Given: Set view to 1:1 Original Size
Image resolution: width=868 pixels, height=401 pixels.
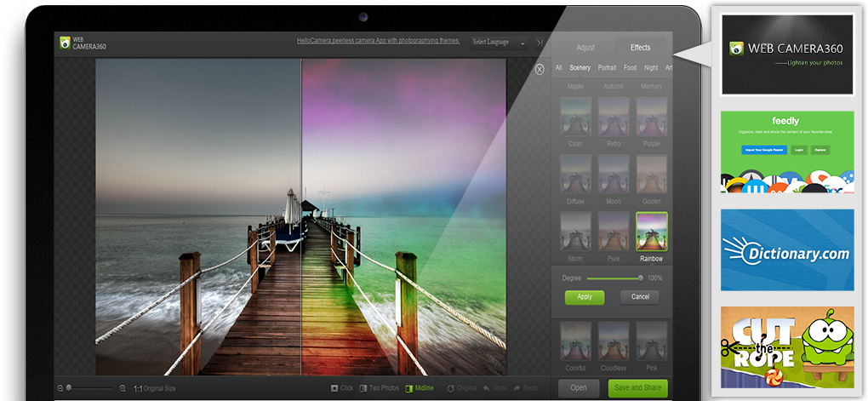Looking at the screenshot, I should (154, 388).
